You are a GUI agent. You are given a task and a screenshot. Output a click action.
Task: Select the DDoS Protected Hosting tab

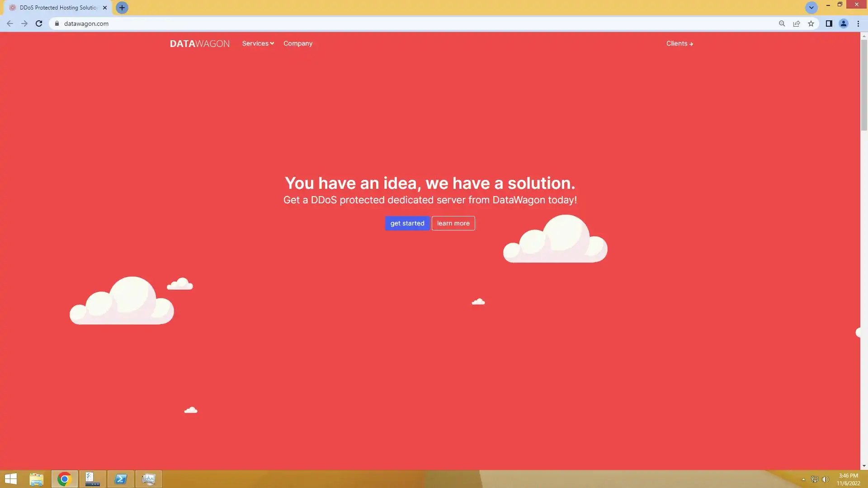tap(58, 8)
